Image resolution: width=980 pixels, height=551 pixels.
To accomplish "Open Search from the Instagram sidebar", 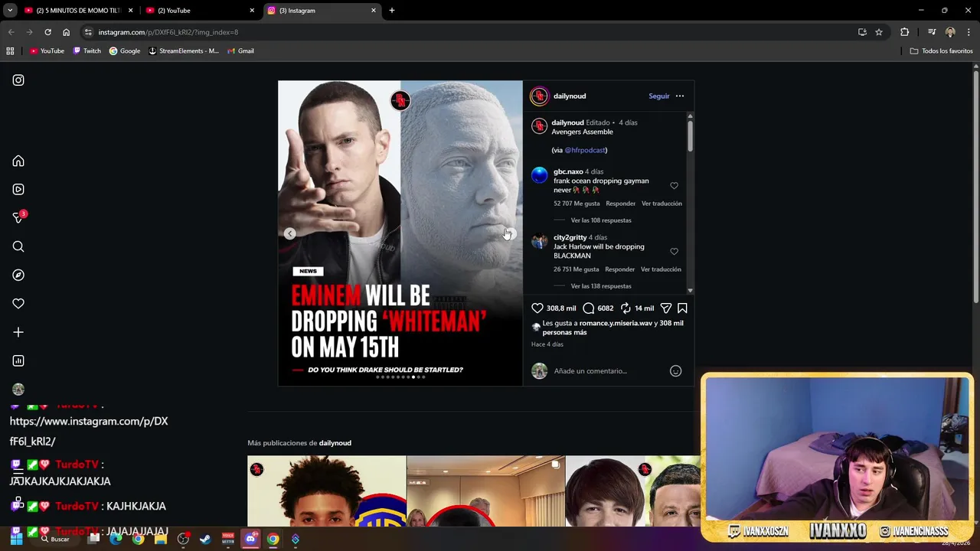I will tap(18, 246).
